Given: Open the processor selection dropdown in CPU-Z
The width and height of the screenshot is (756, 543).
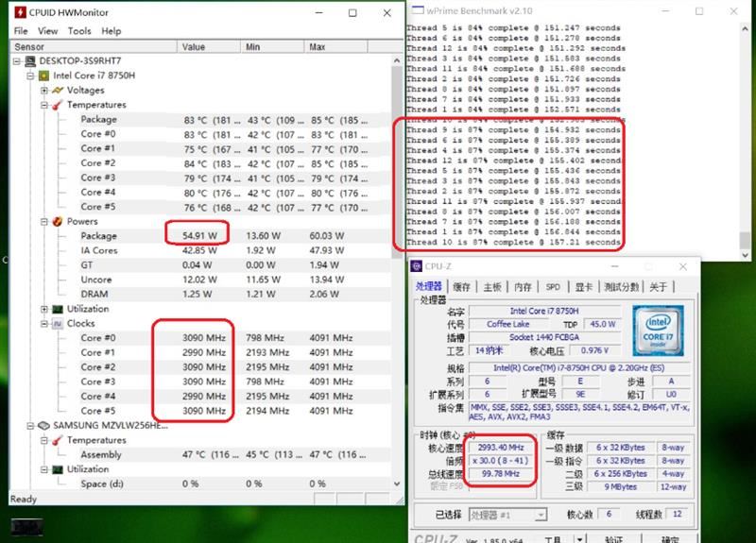Looking at the screenshot, I should pos(541,515).
